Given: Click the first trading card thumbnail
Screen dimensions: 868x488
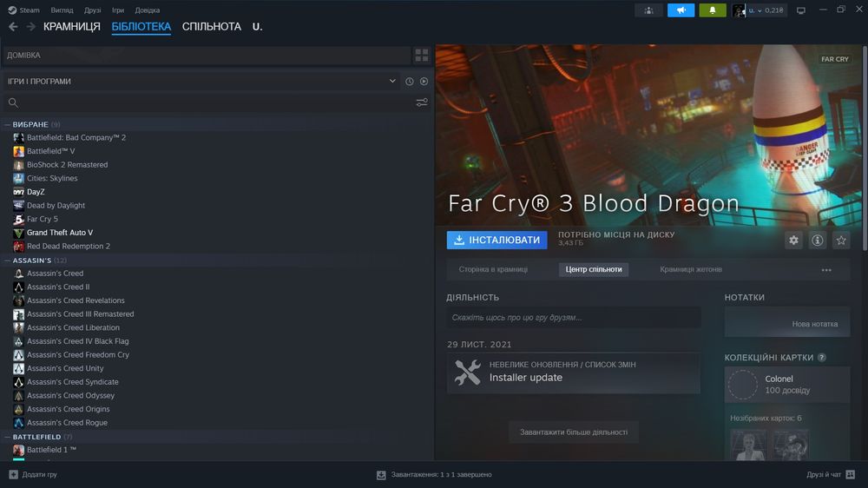Looking at the screenshot, I should [748, 445].
